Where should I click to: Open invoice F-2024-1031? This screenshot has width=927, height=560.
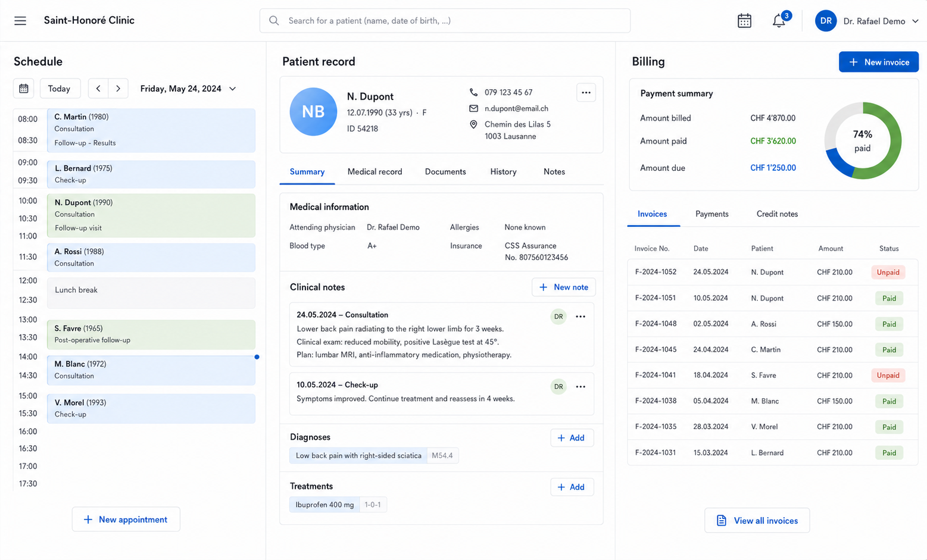773,453
